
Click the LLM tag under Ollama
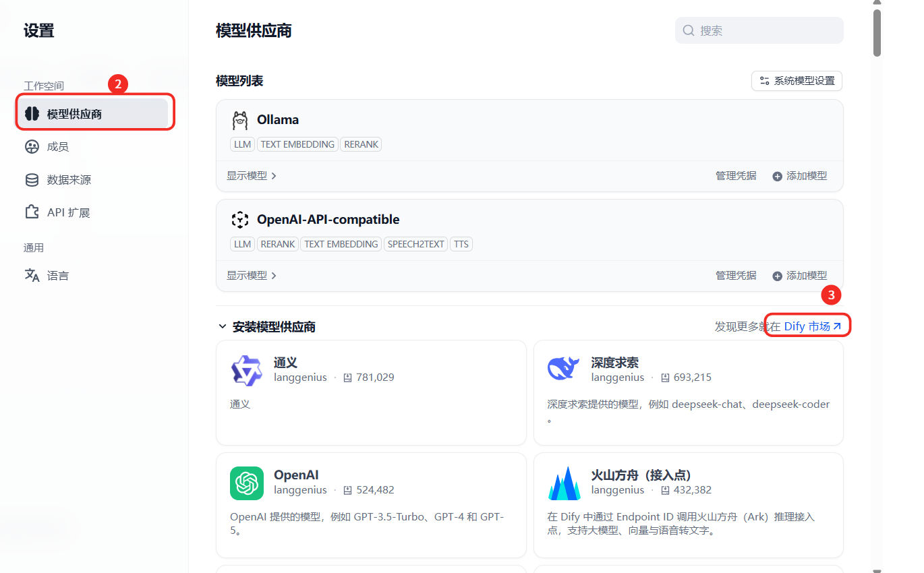tap(242, 144)
